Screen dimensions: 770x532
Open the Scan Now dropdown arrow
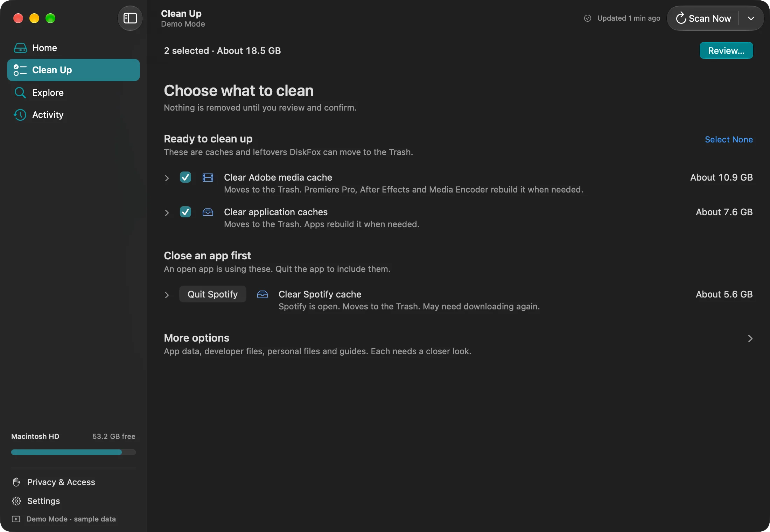pos(751,18)
